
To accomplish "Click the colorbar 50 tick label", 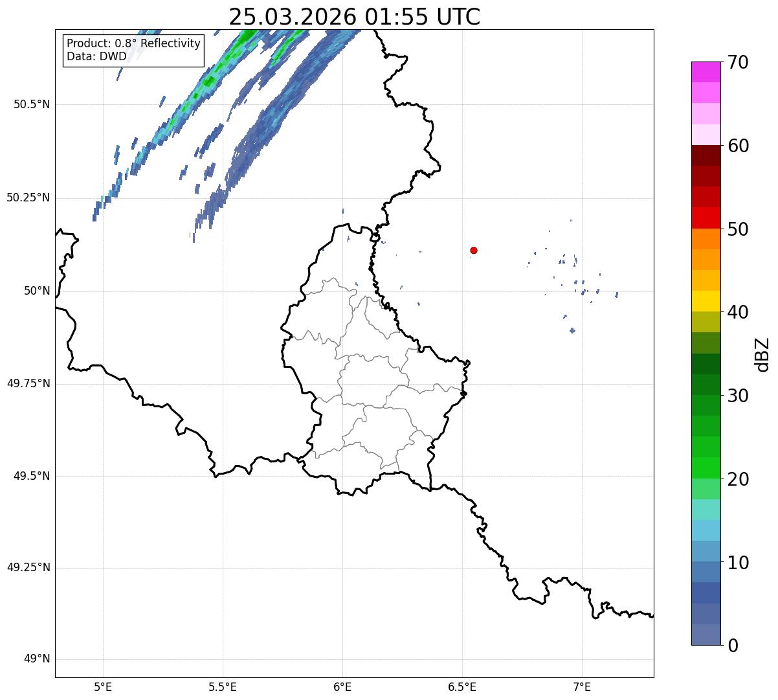I will [x=738, y=229].
